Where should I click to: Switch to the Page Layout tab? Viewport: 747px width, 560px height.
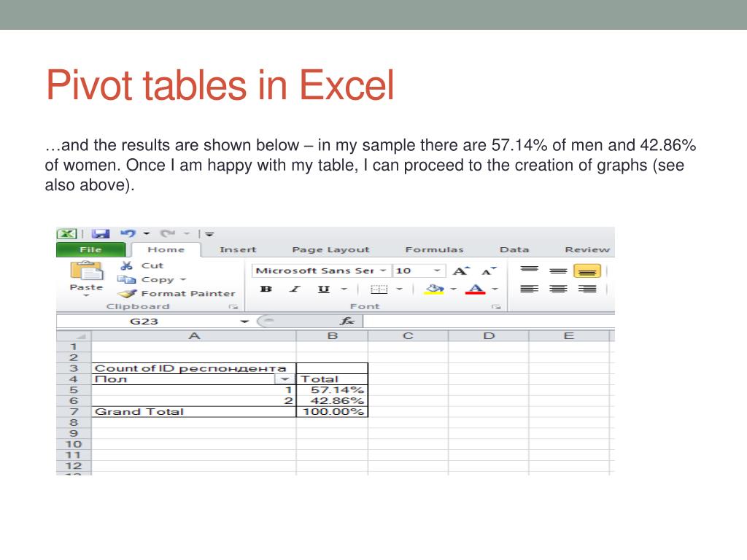[330, 249]
